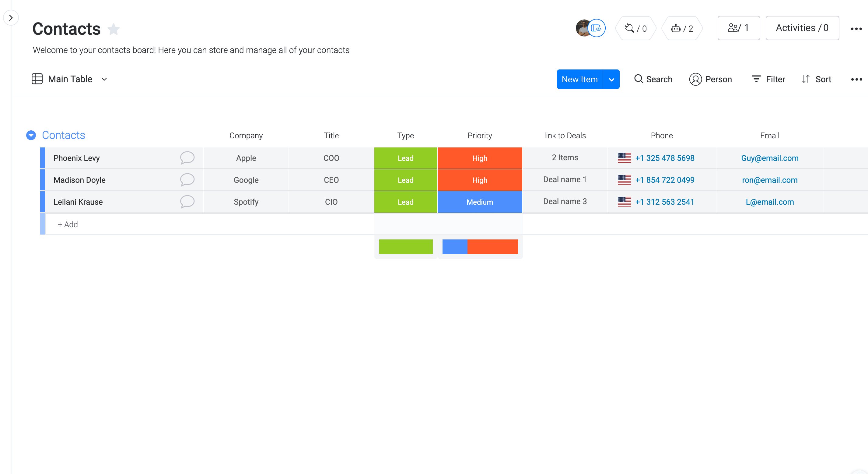
Task: Click the Spotify company cell
Action: [246, 202]
